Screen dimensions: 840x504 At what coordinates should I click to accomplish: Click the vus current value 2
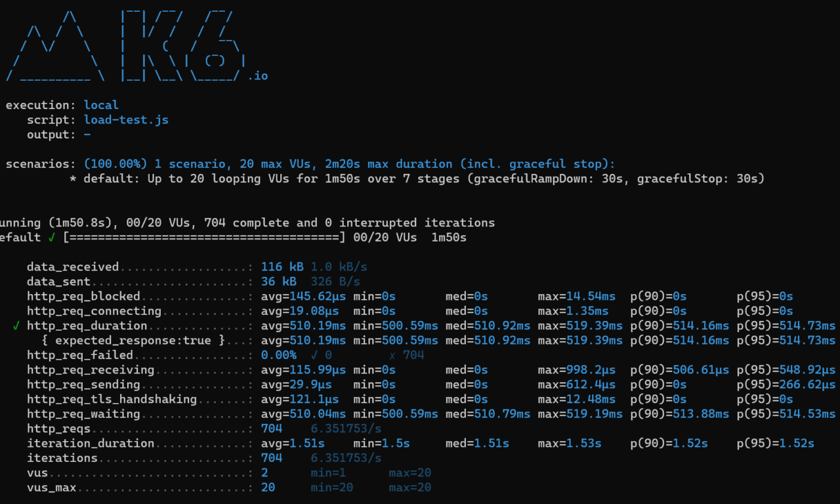pyautogui.click(x=264, y=472)
